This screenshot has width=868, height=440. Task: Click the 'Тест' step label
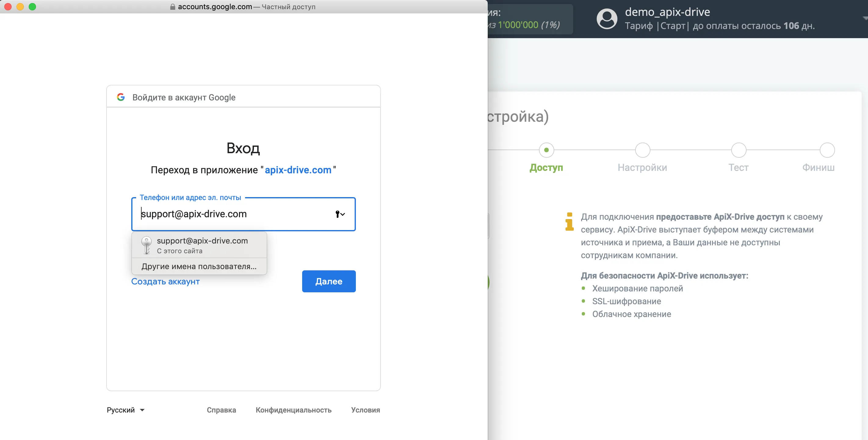coord(739,168)
